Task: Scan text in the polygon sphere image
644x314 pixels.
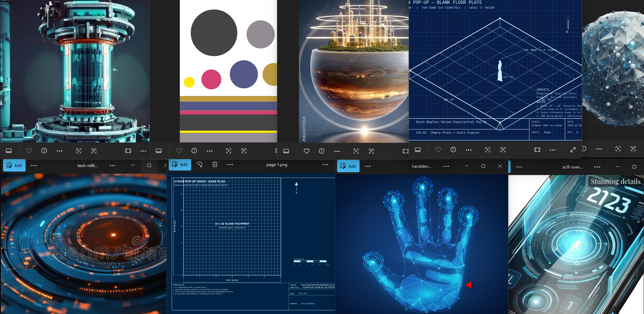Action: pyautogui.click(x=633, y=149)
